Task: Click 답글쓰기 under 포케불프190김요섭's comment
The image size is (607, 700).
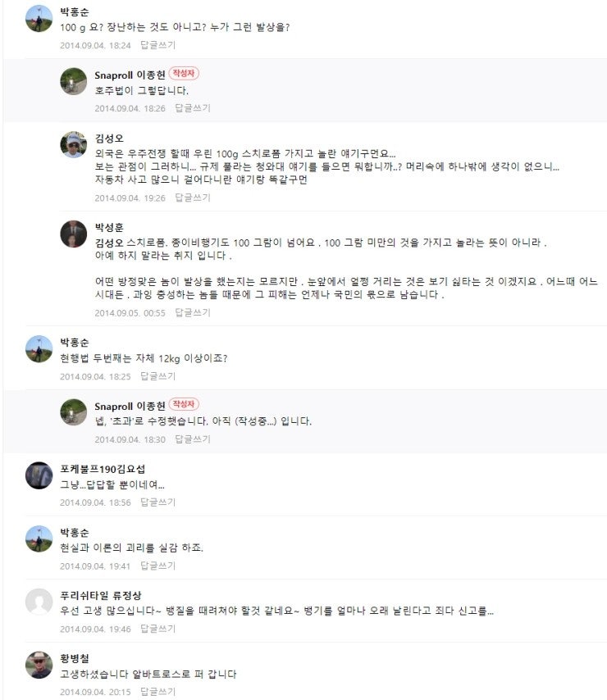Action: 157,502
